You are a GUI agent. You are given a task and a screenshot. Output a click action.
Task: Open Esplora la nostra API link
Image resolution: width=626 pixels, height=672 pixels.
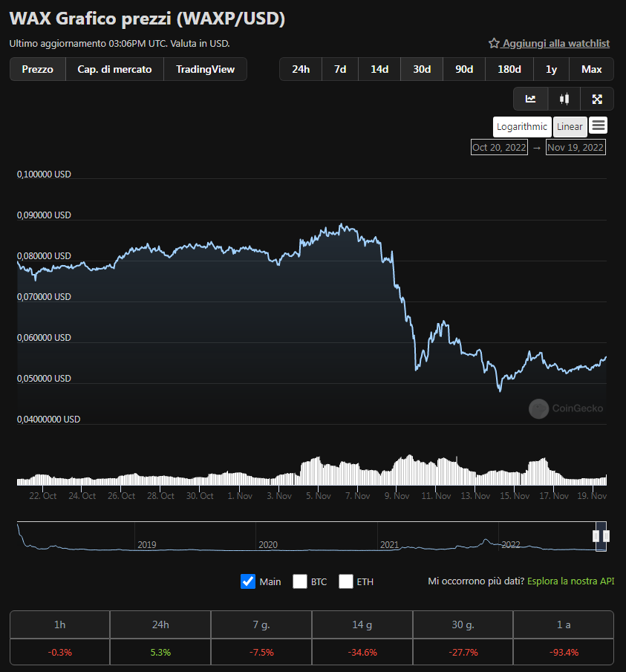coord(571,581)
